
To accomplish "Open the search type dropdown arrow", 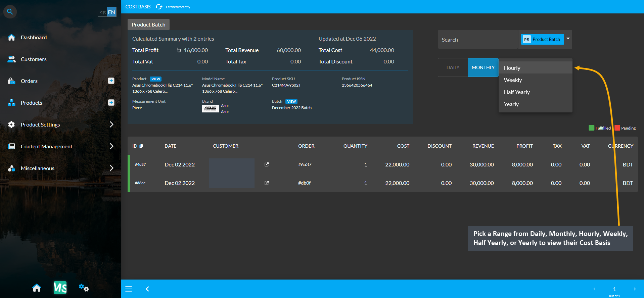I will click(x=568, y=39).
